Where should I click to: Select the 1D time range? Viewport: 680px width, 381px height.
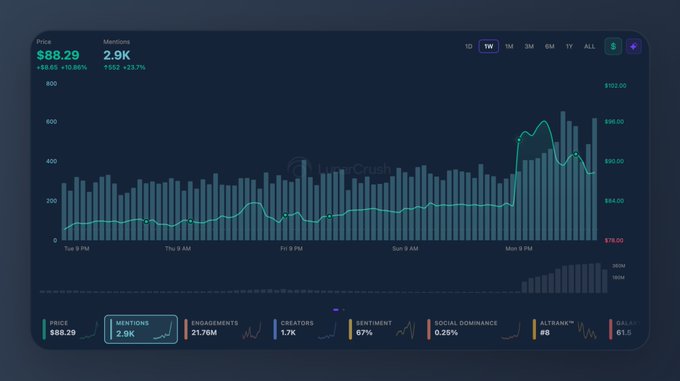click(x=468, y=46)
